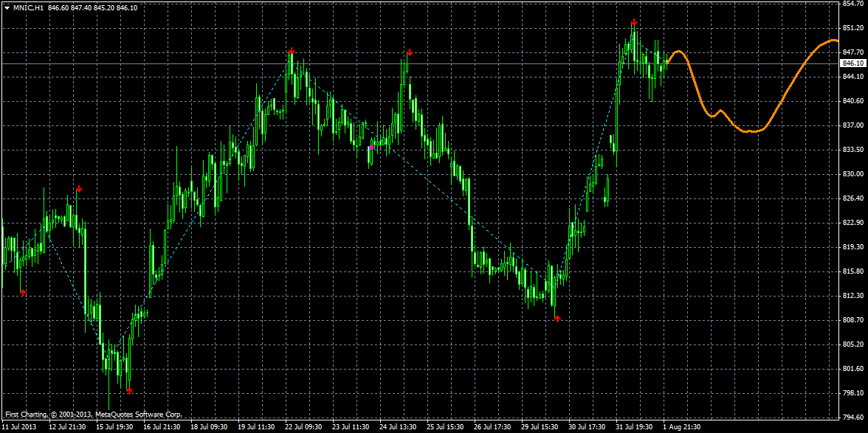Select the red down arrow above 31 Jul peak
The image size is (868, 433).
634,22
